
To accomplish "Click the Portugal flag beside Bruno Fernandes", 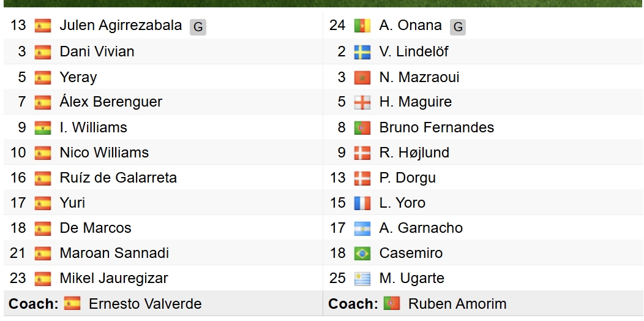I will [362, 128].
